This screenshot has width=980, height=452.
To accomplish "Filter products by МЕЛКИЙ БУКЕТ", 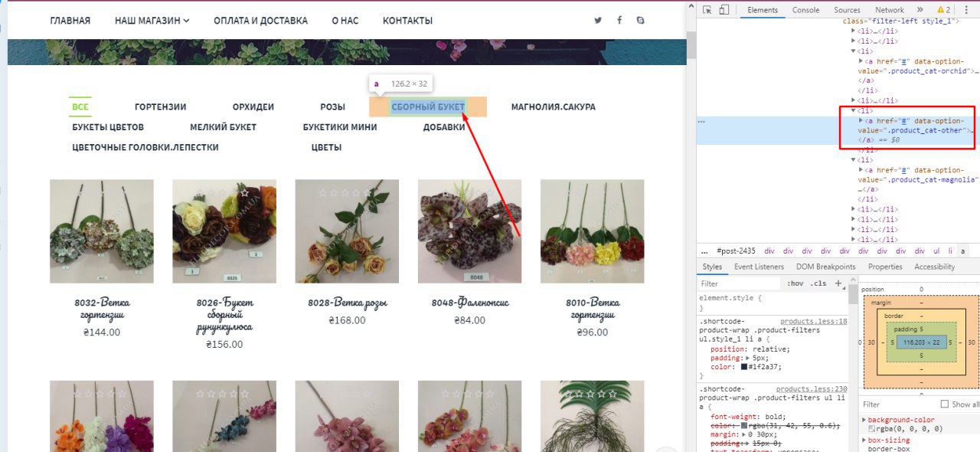I will (x=224, y=127).
